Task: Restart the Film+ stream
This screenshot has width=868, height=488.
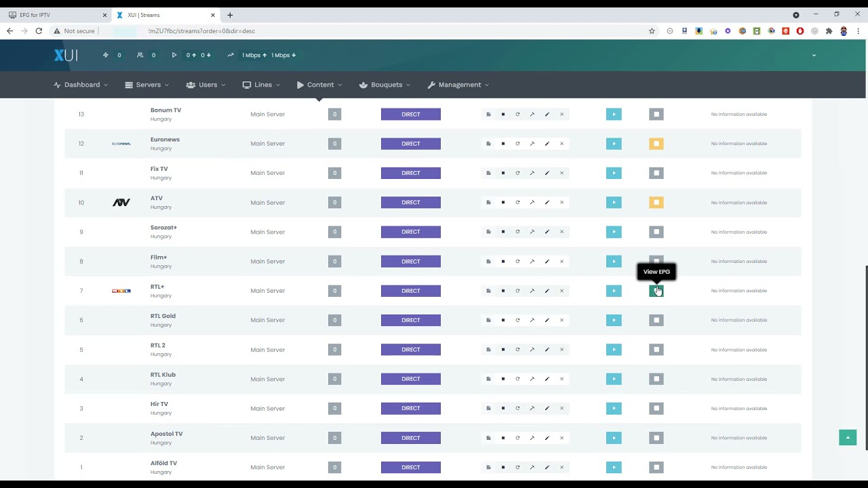Action: (x=517, y=262)
